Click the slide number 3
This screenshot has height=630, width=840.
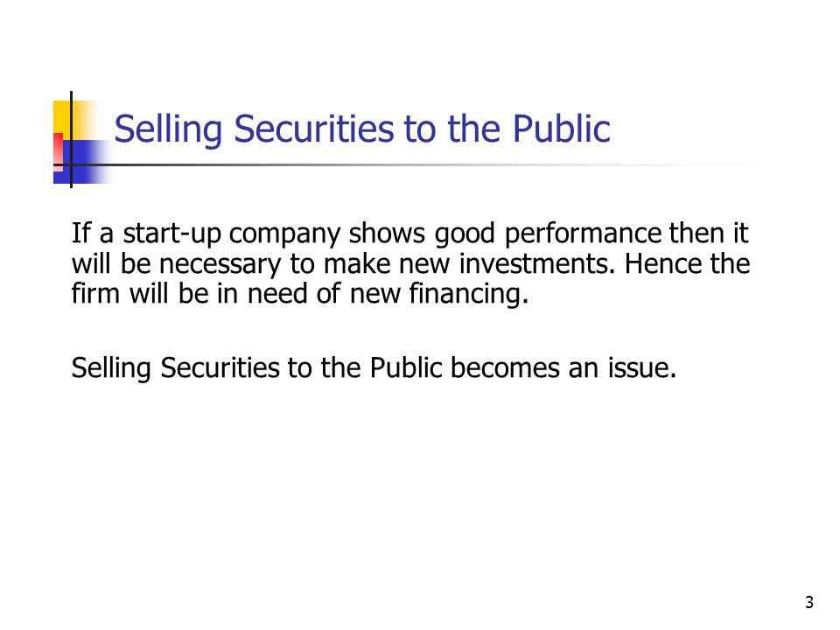pyautogui.click(x=808, y=603)
